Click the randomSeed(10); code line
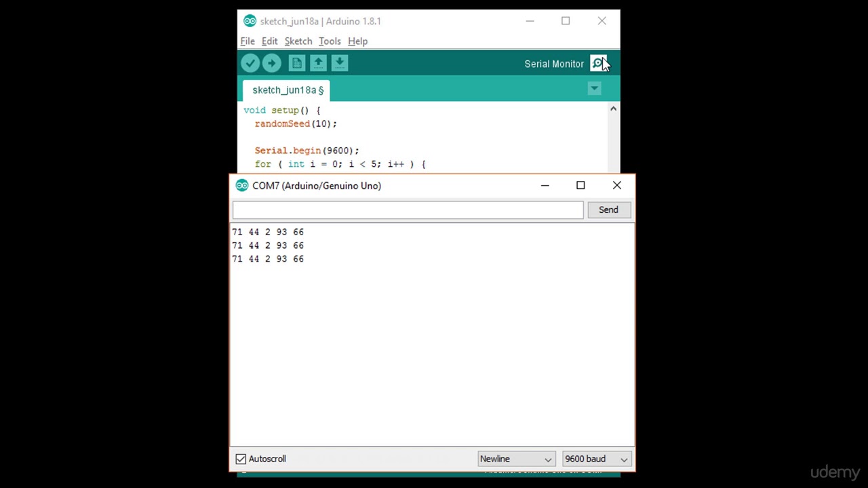This screenshot has width=868, height=488. point(296,124)
